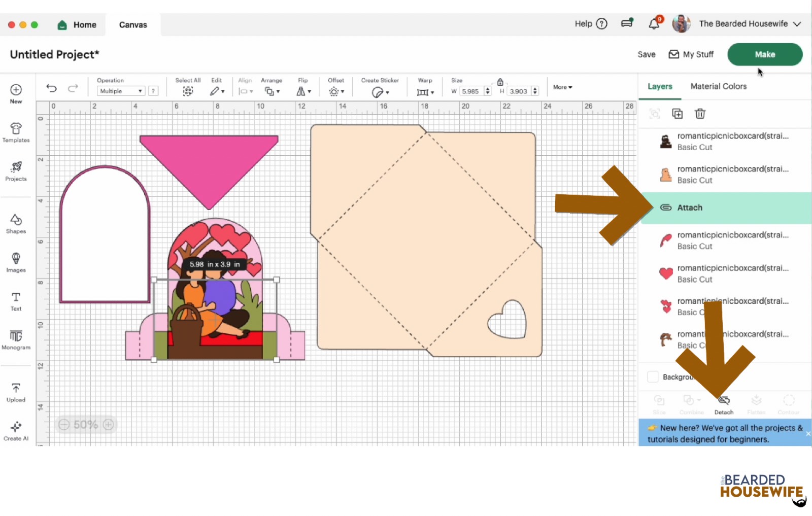
Task: Save the project
Action: pos(646,54)
